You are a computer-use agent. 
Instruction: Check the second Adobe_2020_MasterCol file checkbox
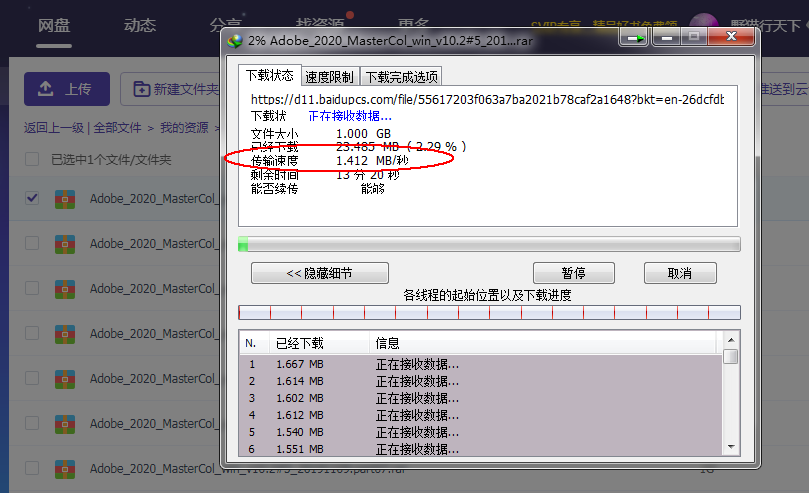[32, 243]
